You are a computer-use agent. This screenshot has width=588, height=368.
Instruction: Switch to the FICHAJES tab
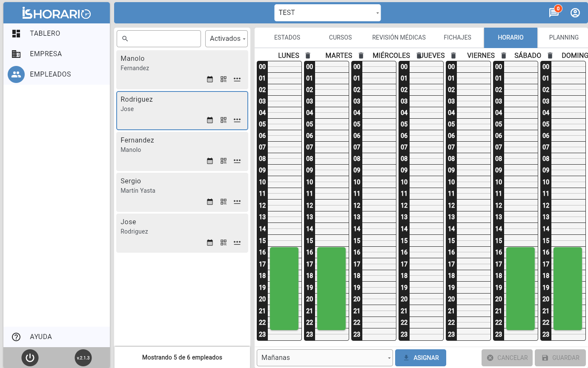[457, 37]
